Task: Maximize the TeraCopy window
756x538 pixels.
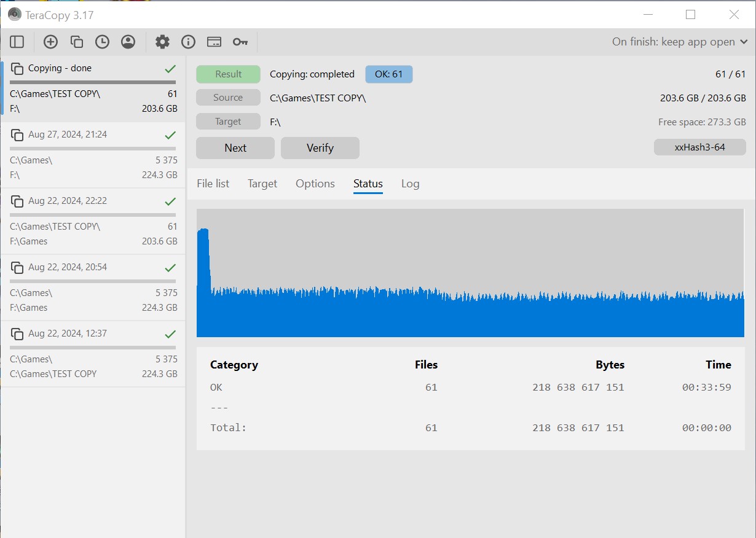Action: pos(690,15)
